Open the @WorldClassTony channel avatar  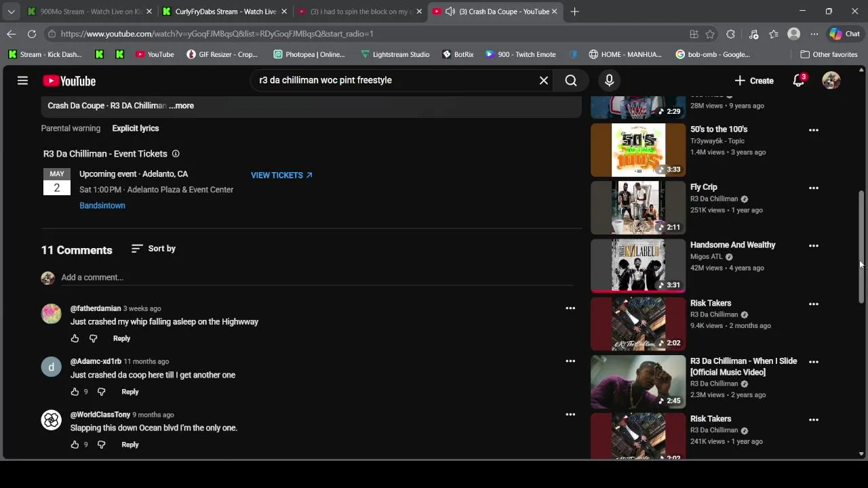[x=51, y=420]
